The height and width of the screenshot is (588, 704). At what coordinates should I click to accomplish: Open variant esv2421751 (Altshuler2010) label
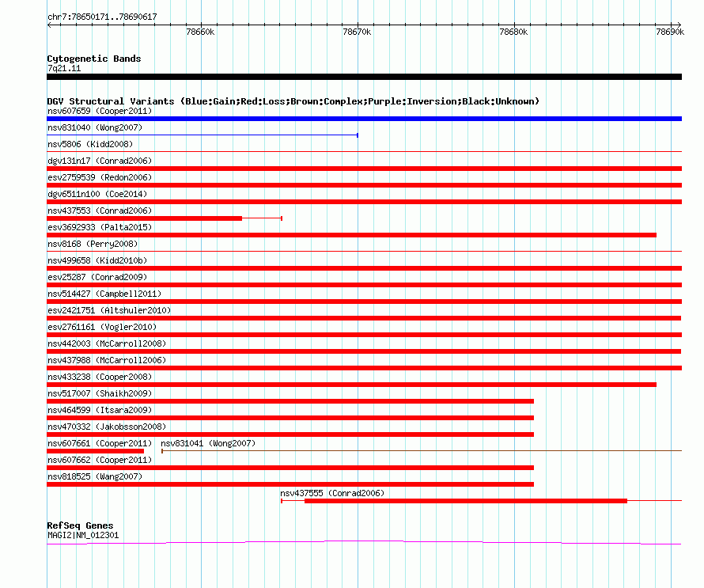tap(109, 310)
